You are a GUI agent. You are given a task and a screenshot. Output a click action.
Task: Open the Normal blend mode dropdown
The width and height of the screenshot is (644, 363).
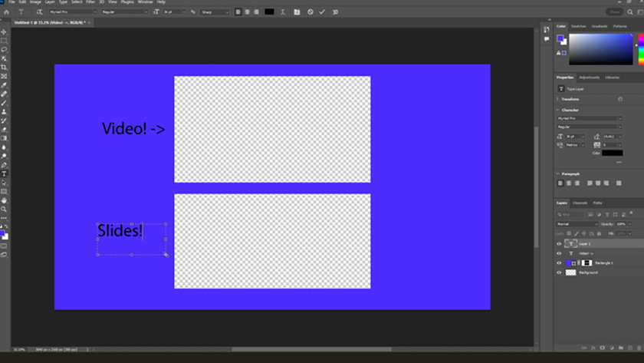(x=577, y=224)
